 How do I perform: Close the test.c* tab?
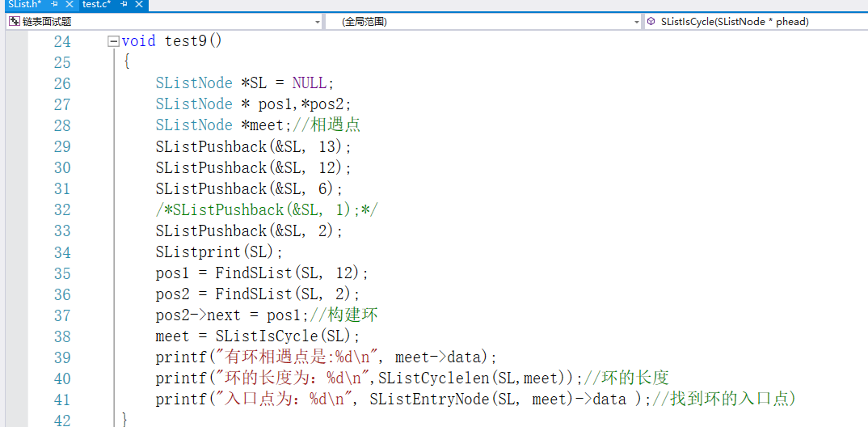[138, 4]
